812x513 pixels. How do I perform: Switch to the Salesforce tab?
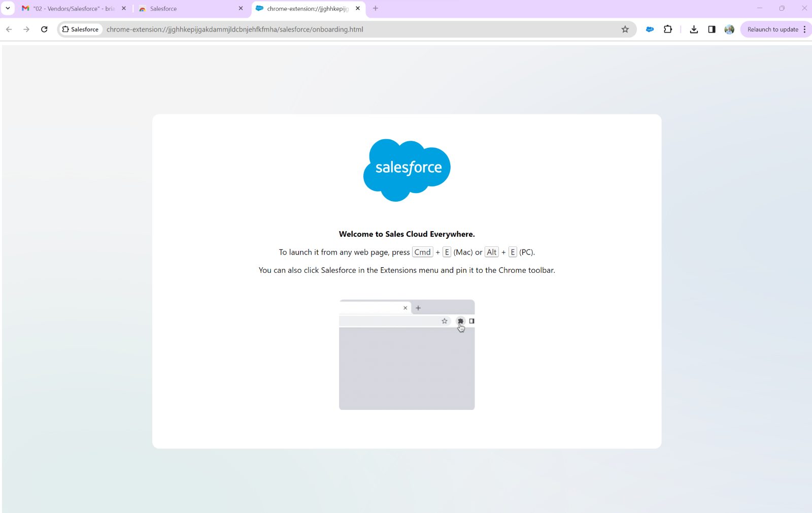[x=191, y=9]
